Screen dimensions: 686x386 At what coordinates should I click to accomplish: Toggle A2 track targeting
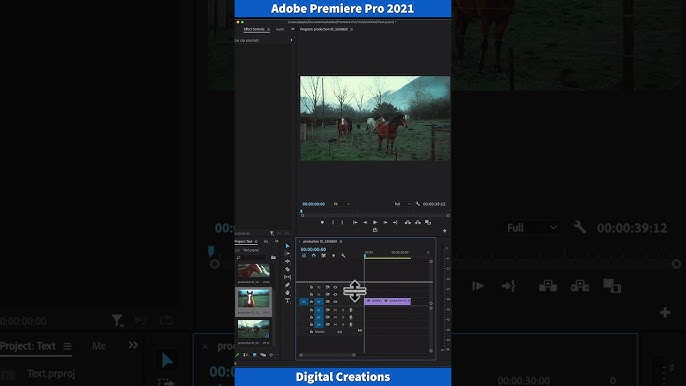319,317
